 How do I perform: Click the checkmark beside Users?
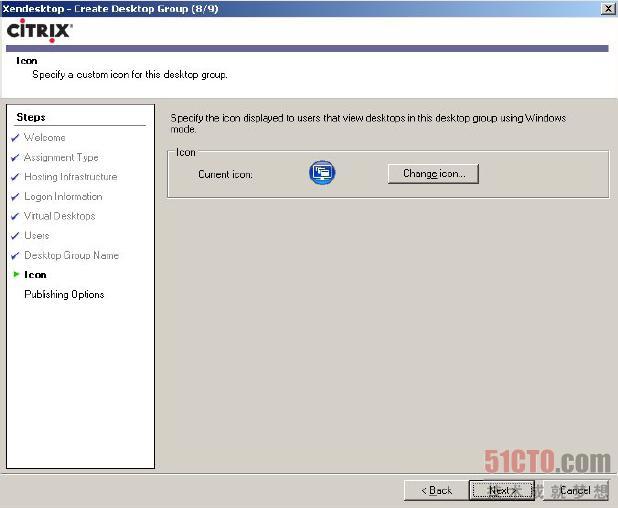click(x=15, y=235)
